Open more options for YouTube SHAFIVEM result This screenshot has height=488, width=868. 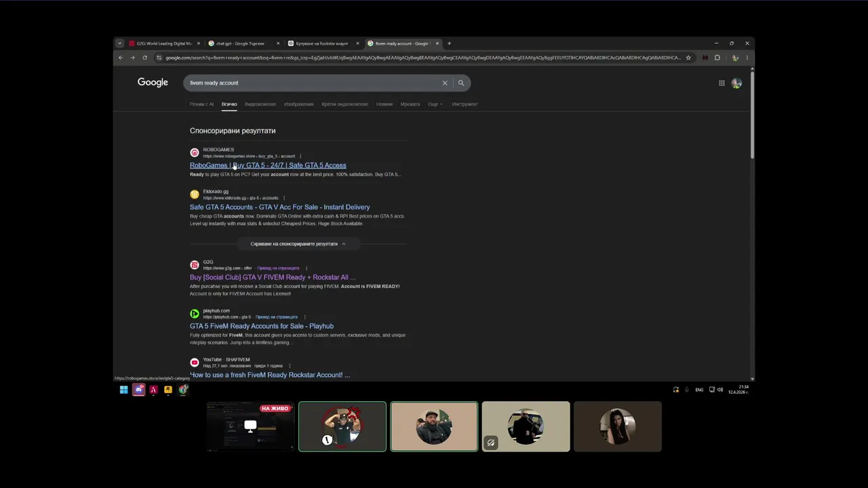290,365
